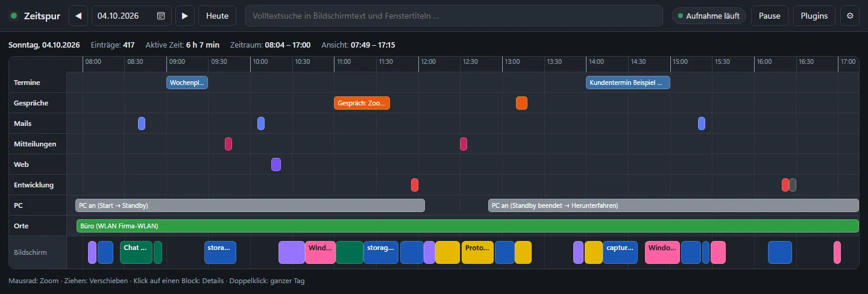Click the Bildschirm row label

point(30,252)
